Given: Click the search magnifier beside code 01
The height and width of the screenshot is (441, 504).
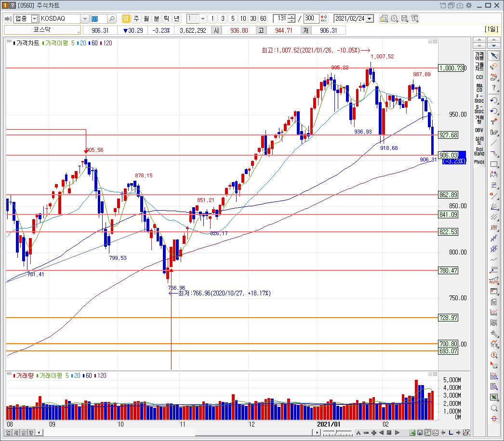Looking at the screenshot, I should (x=112, y=19).
